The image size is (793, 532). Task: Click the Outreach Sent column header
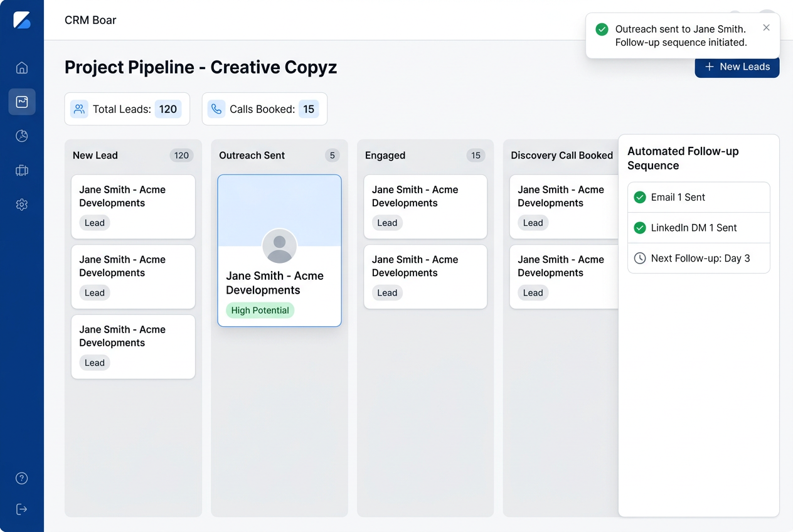252,156
